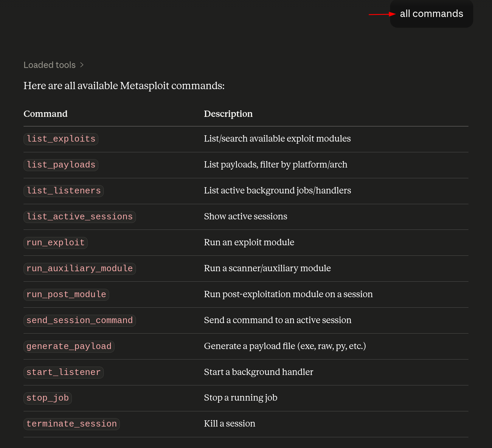This screenshot has width=492, height=448.
Task: Select the list_listeners command
Action: [x=64, y=191]
